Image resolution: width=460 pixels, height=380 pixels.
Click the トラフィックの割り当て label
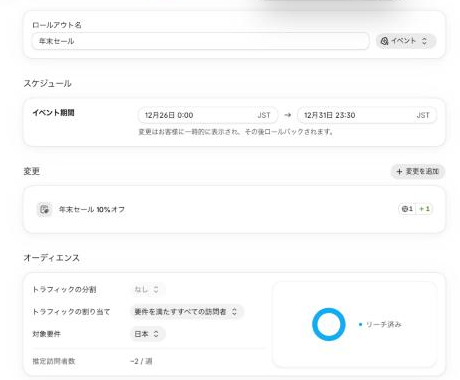pyautogui.click(x=71, y=312)
